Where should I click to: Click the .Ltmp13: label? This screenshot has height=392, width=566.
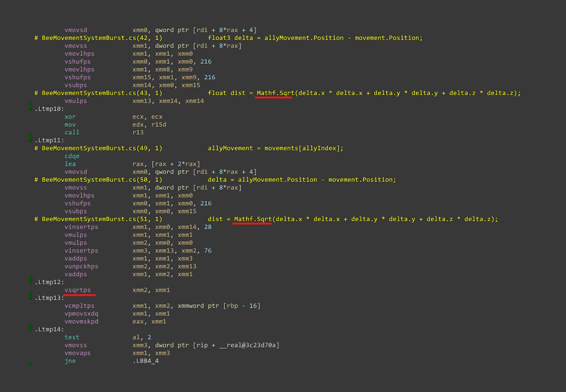(49, 298)
